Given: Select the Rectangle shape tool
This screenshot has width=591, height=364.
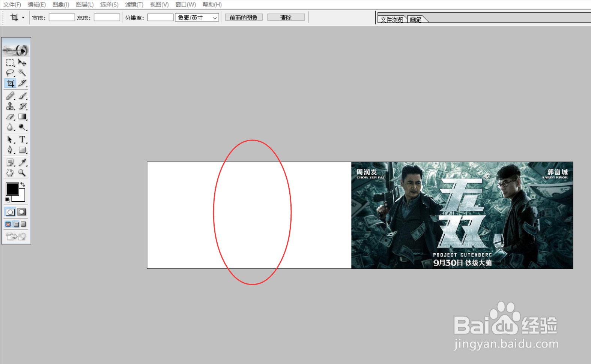Looking at the screenshot, I should [x=22, y=150].
